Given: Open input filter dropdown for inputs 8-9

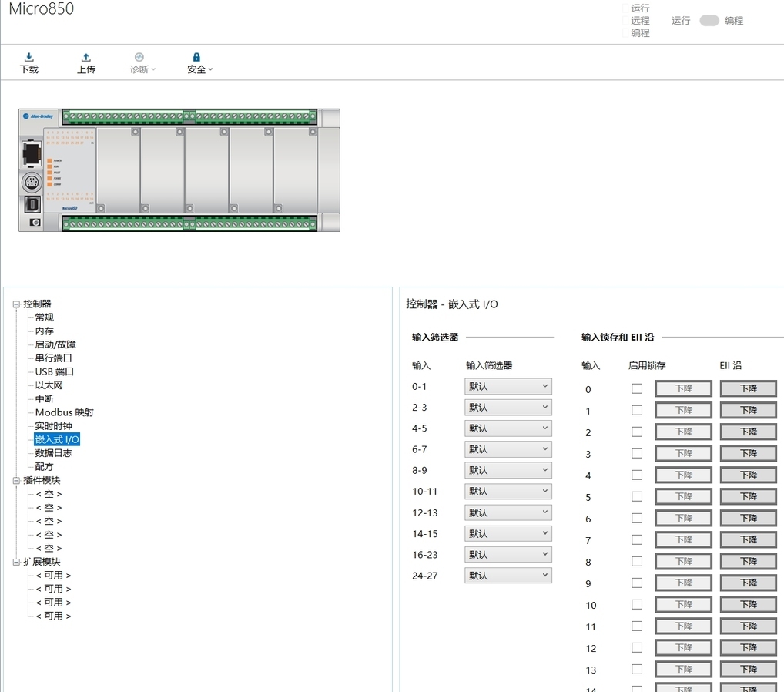Looking at the screenshot, I should [508, 470].
